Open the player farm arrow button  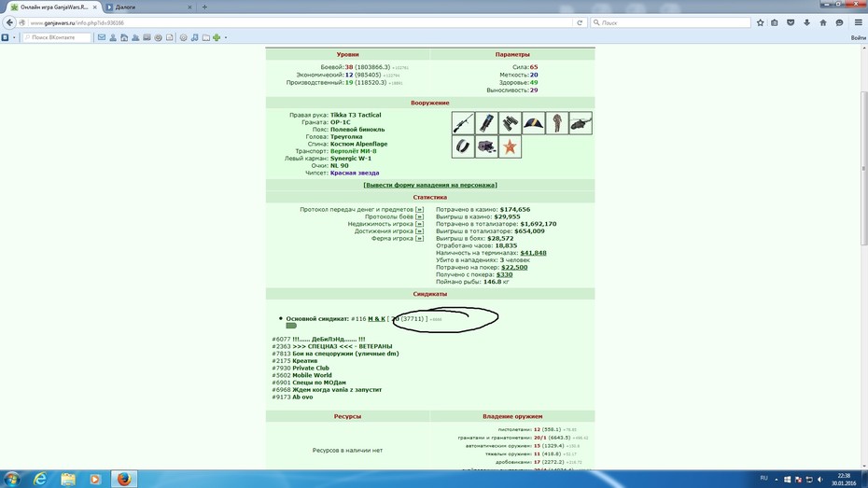[419, 239]
